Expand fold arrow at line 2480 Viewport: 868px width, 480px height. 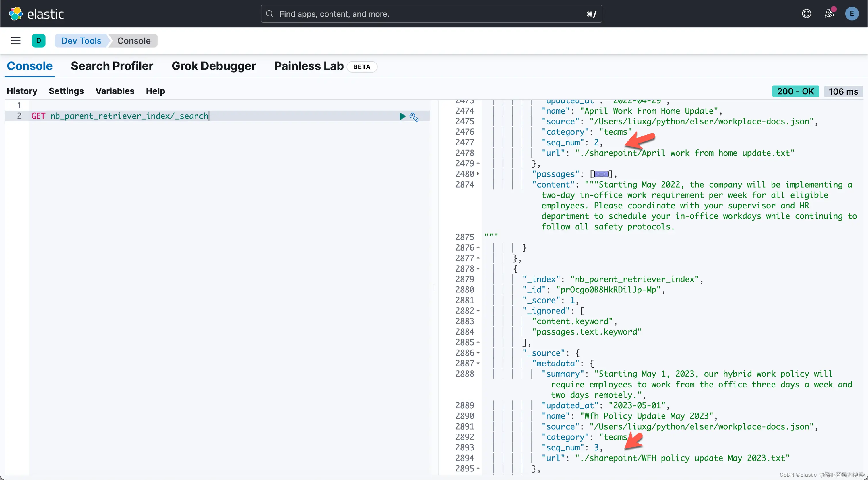tap(478, 174)
